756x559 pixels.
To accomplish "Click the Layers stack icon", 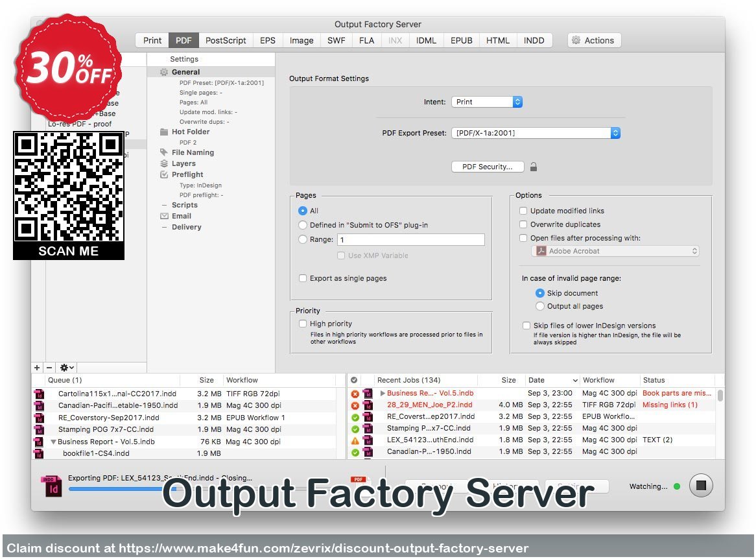I will click(164, 163).
